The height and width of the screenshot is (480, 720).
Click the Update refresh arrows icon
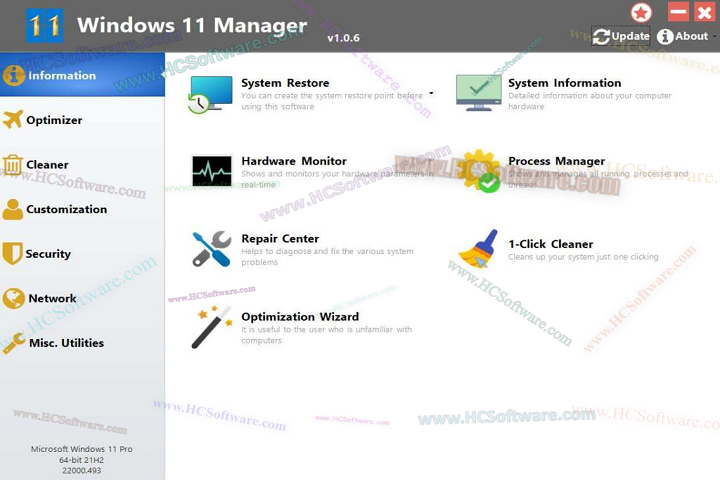pos(602,36)
